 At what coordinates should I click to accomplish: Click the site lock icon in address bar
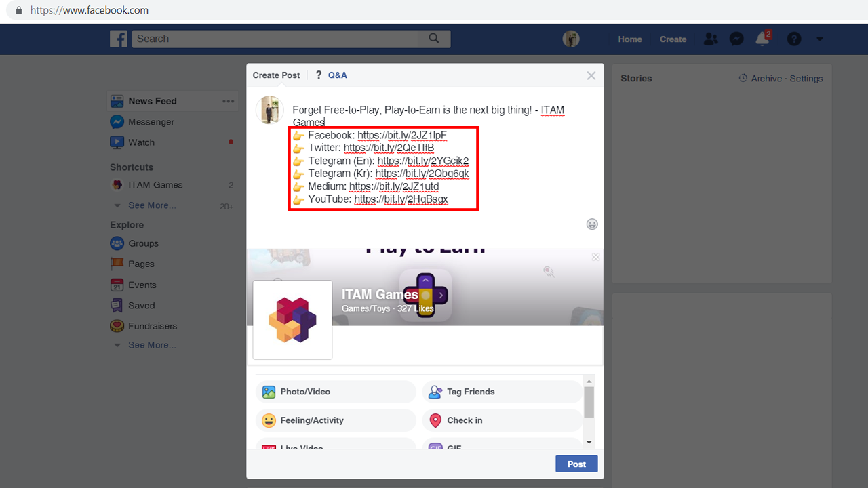point(18,10)
